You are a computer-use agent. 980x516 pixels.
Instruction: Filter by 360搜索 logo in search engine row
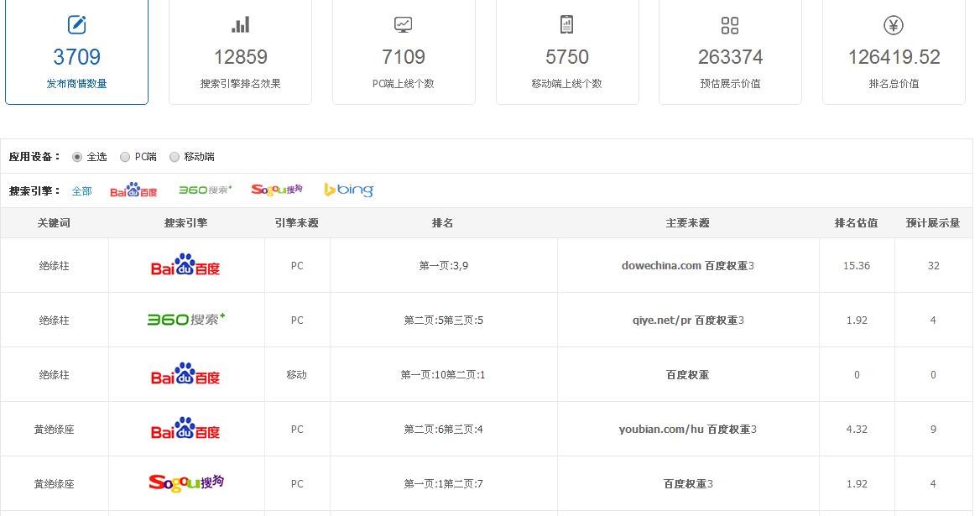206,190
